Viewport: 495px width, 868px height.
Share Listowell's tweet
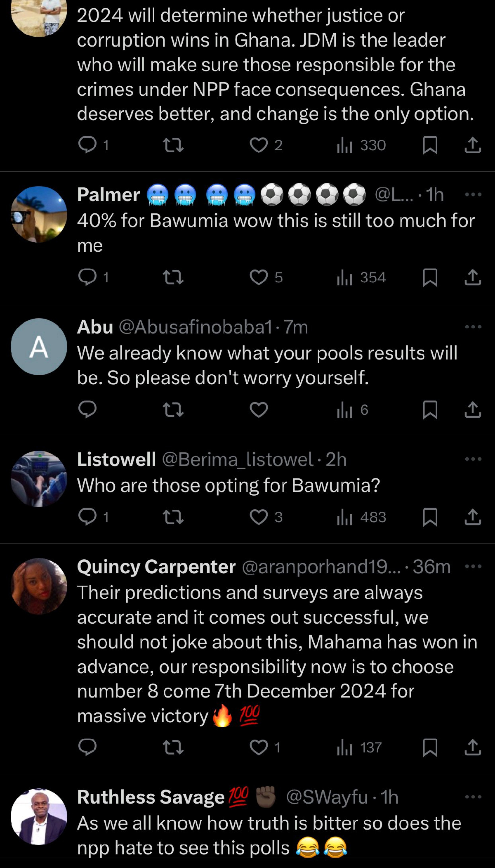pos(473,517)
